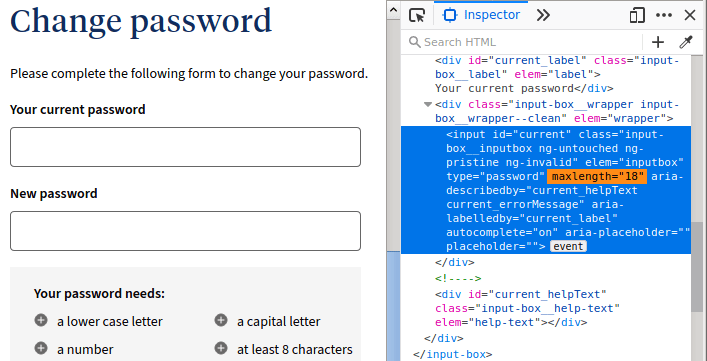Click icon beside at least 8 characters
Viewport: 707px width, 361px height.
point(220,348)
